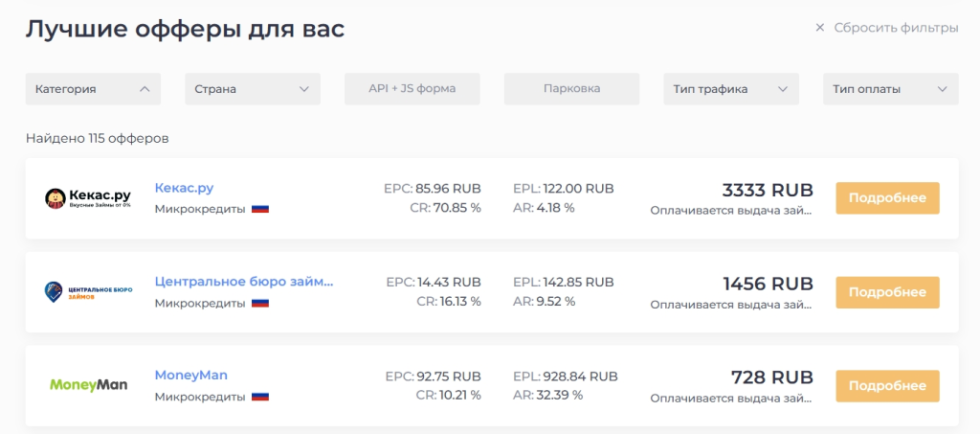This screenshot has height=434, width=980.
Task: Click the EPL: 142.85 RUB value
Action: 563,283
